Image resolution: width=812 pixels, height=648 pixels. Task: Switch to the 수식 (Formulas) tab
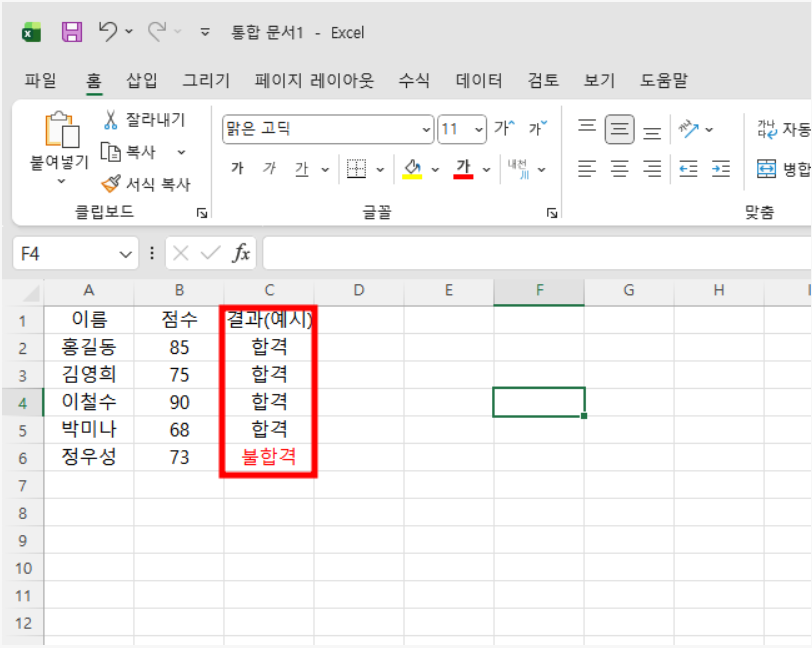pos(414,81)
